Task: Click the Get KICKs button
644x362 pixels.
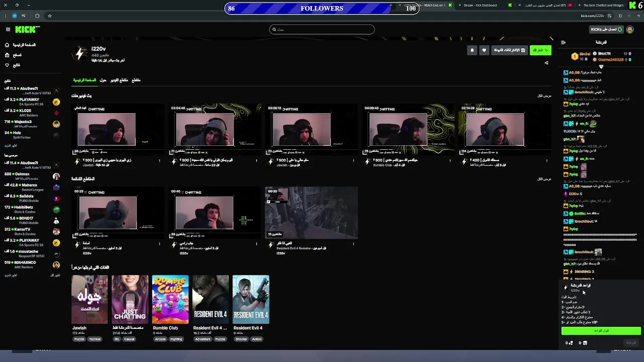Action: [606, 29]
